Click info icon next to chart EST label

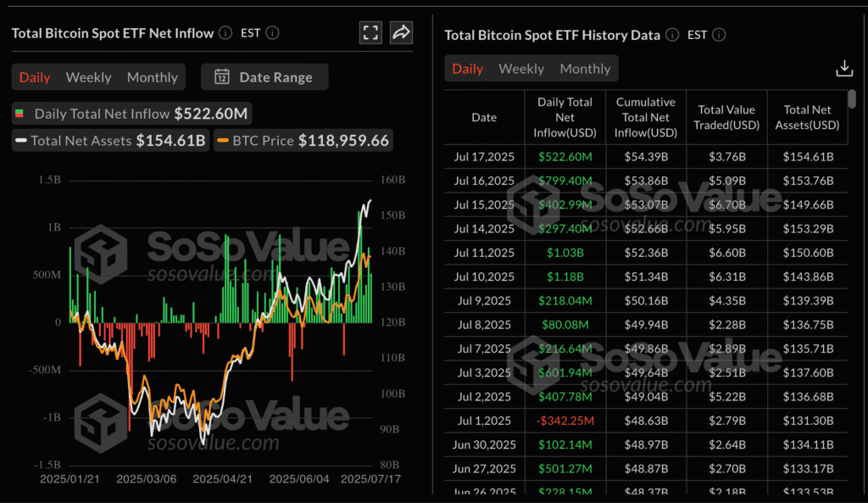click(272, 33)
